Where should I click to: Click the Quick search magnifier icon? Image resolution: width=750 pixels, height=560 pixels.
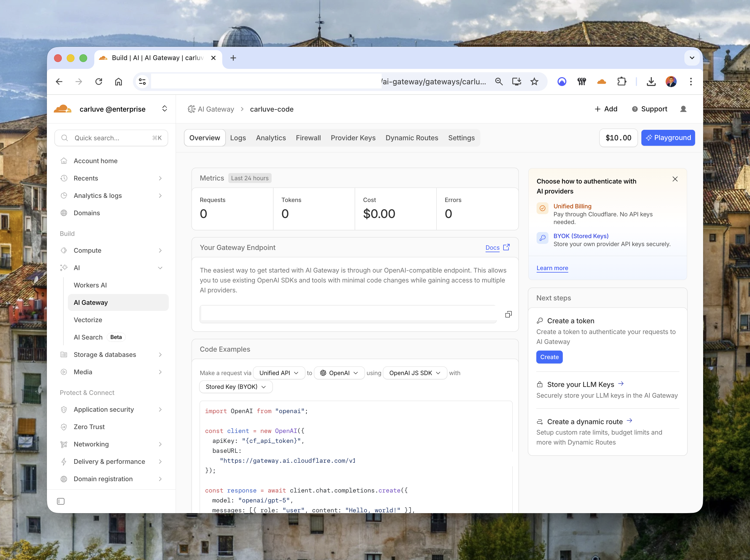click(x=65, y=138)
